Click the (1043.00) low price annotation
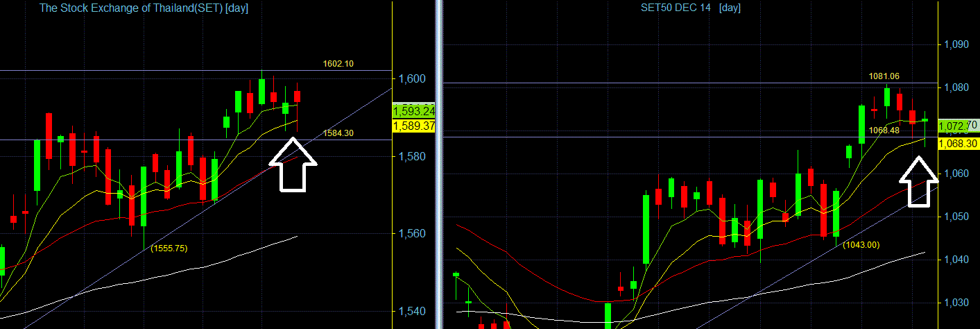The height and width of the screenshot is (329, 980). pos(861,244)
